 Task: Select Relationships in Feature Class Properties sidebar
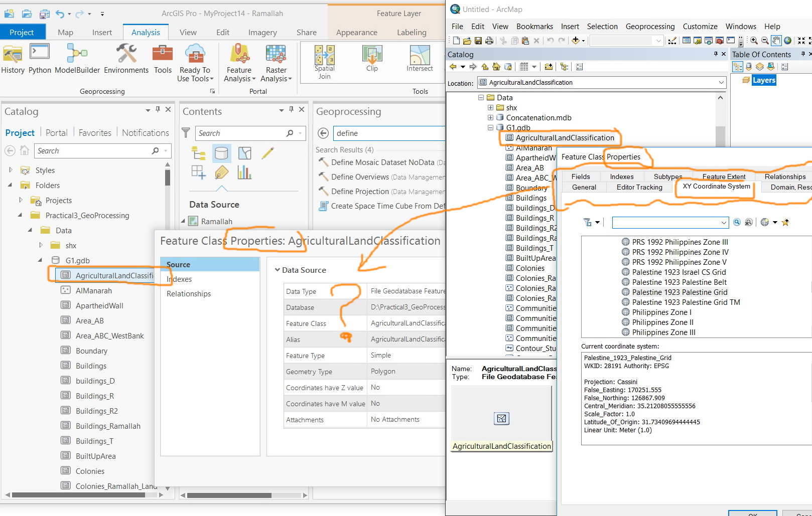tap(189, 293)
